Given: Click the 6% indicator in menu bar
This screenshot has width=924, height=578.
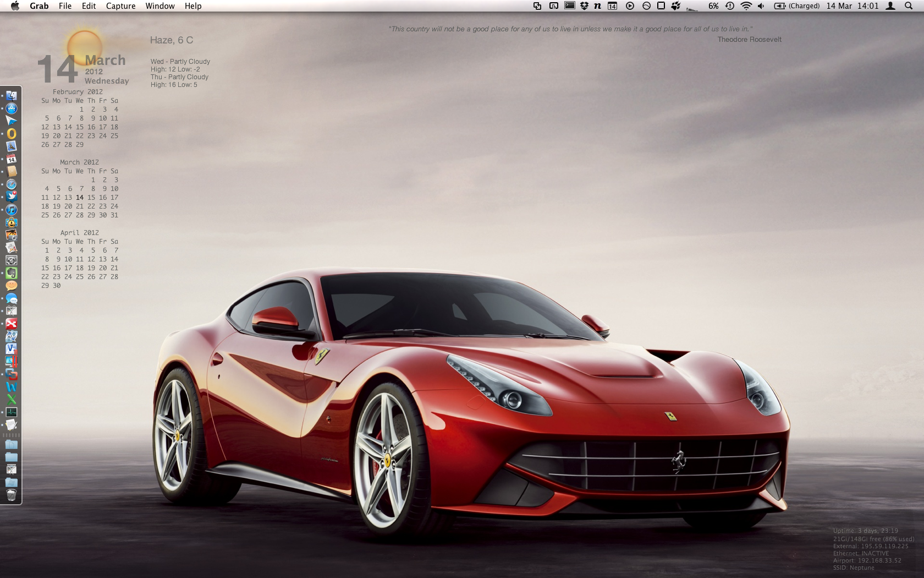Looking at the screenshot, I should (713, 6).
